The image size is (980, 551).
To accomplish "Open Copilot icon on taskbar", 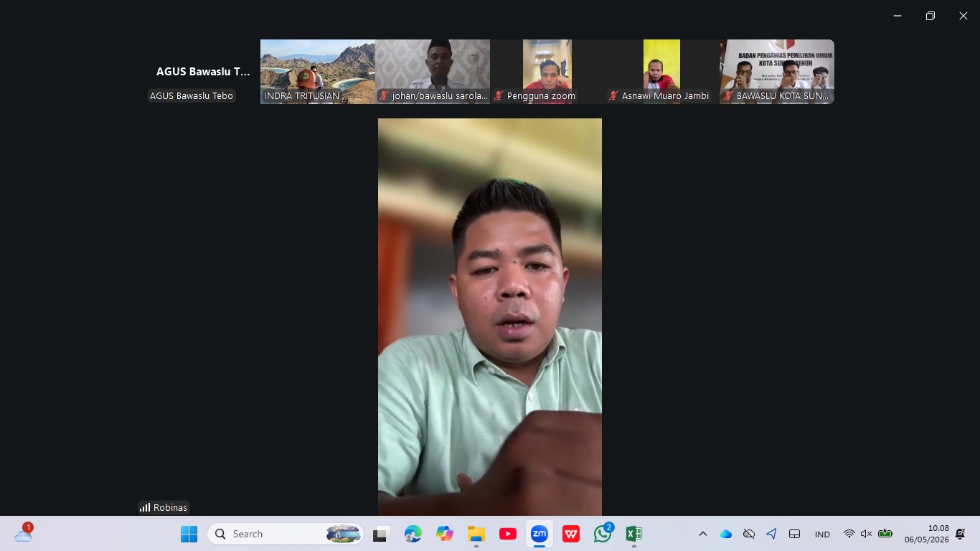I will pyautogui.click(x=445, y=534).
